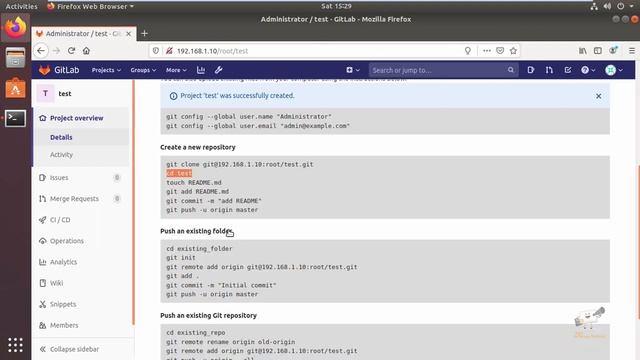Click the tracking protection shield icon

click(156, 51)
